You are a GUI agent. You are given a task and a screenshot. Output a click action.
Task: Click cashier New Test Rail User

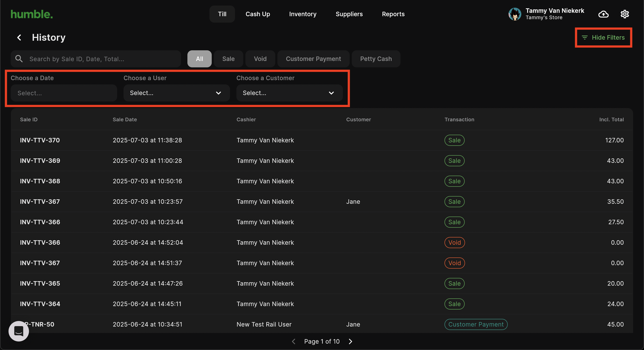tap(264, 324)
